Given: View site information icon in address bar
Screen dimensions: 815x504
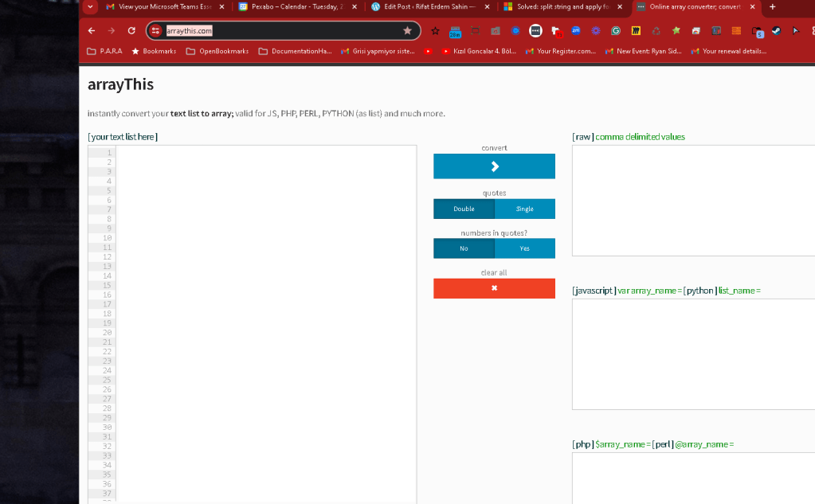Looking at the screenshot, I should [155, 31].
